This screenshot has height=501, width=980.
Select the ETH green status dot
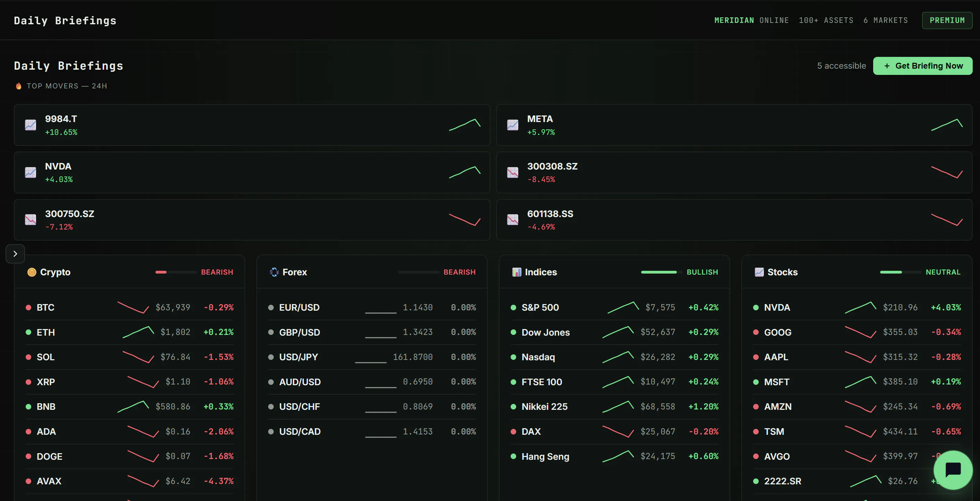tap(28, 332)
